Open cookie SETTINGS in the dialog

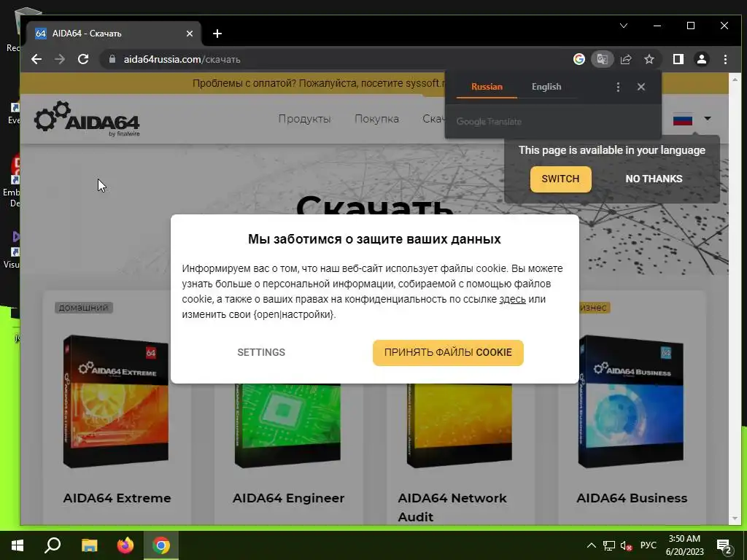[261, 352]
